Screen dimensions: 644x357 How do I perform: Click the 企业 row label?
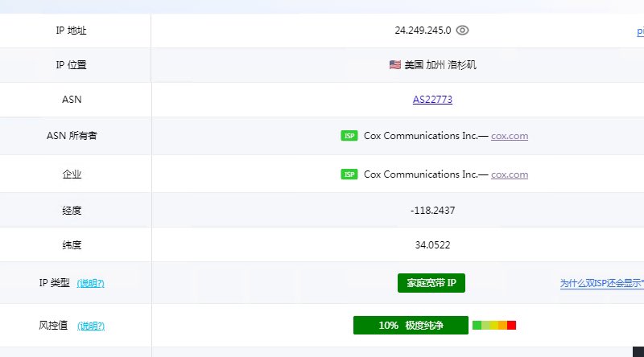tap(72, 174)
